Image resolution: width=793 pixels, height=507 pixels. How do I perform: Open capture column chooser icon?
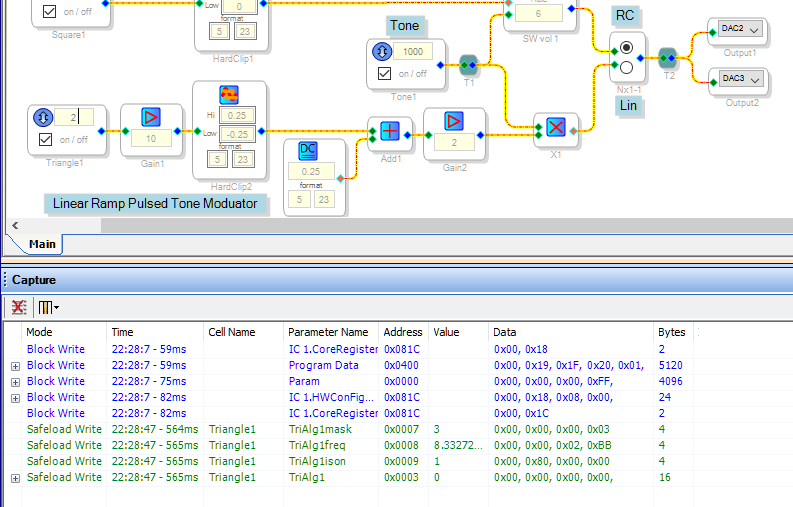pos(45,307)
